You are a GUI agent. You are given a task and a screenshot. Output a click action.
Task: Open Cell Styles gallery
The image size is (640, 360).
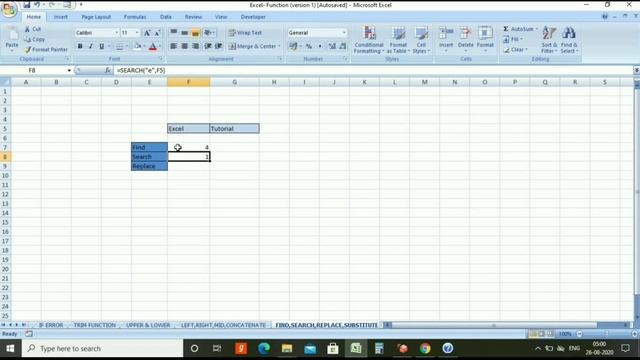(x=421, y=40)
